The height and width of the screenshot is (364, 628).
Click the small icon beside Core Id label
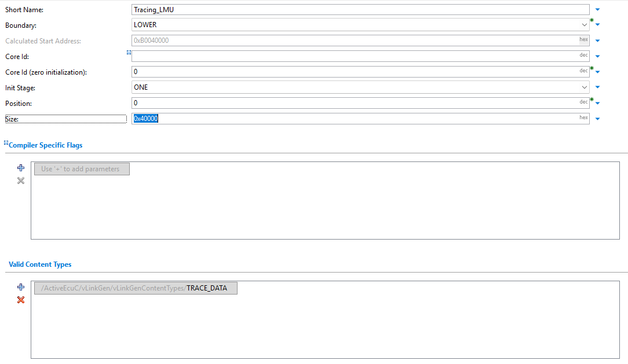pos(129,53)
